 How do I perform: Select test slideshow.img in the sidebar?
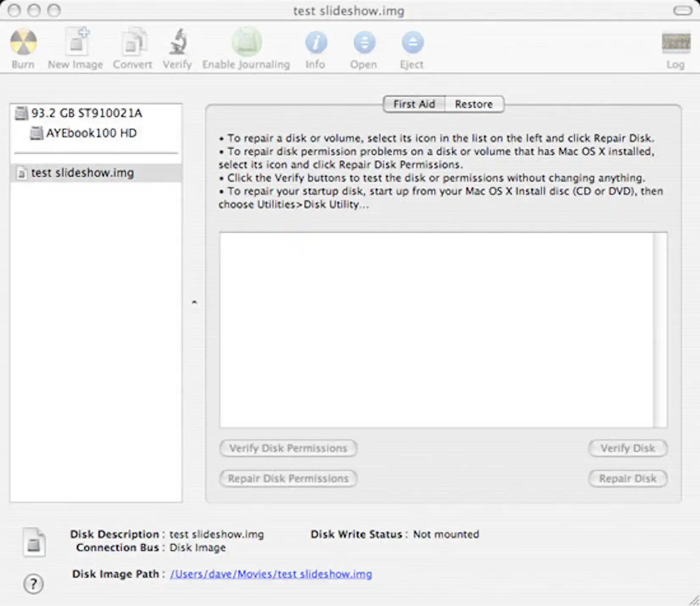[x=83, y=172]
